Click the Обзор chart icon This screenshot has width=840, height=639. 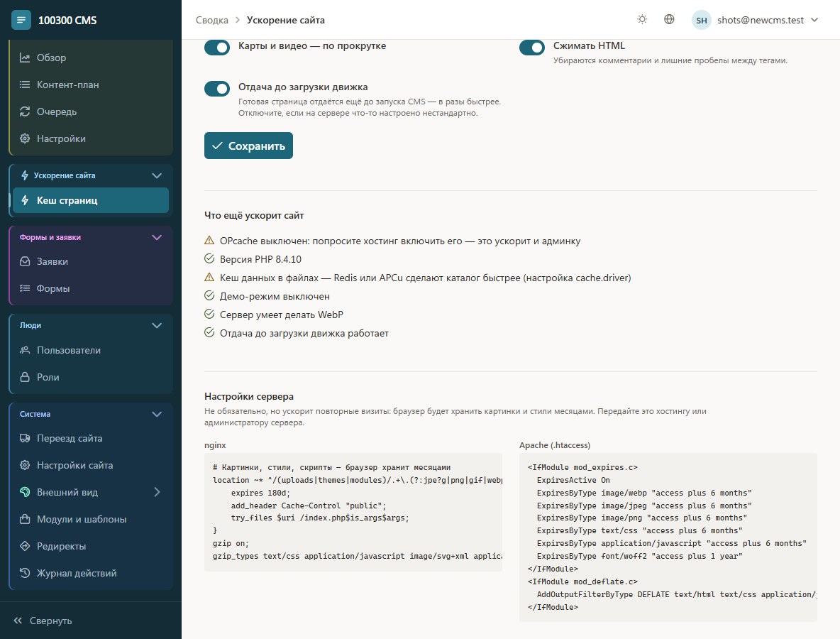click(x=25, y=58)
